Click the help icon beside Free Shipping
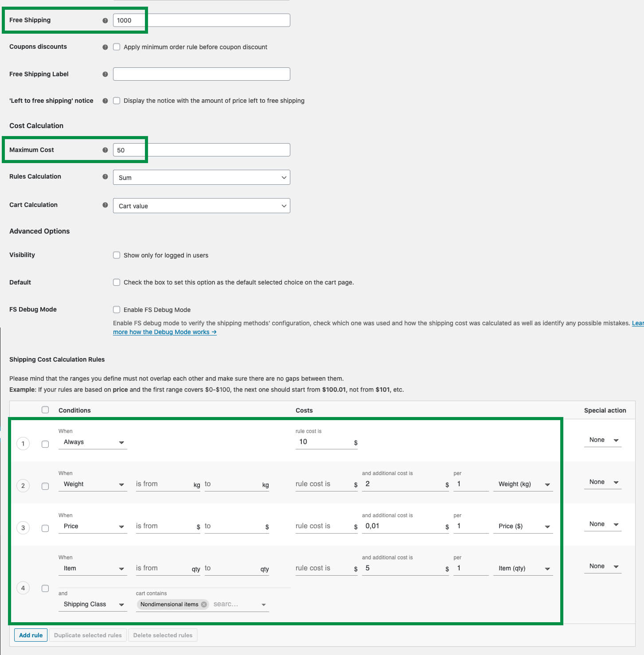Image resolution: width=644 pixels, height=655 pixels. click(x=105, y=20)
